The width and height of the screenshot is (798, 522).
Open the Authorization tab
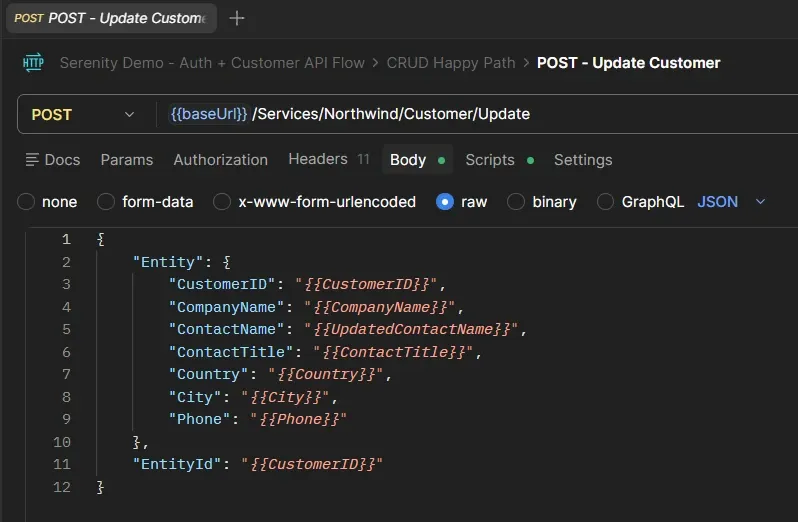click(x=220, y=160)
